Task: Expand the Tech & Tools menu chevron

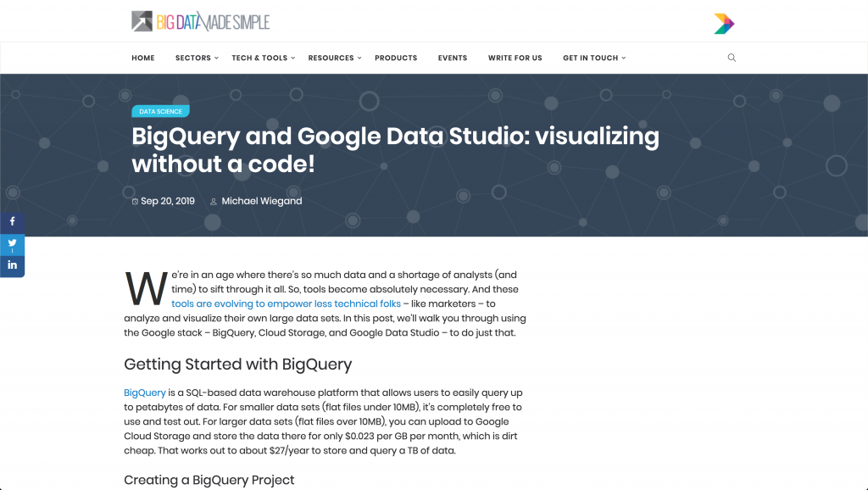Action: pyautogui.click(x=292, y=58)
